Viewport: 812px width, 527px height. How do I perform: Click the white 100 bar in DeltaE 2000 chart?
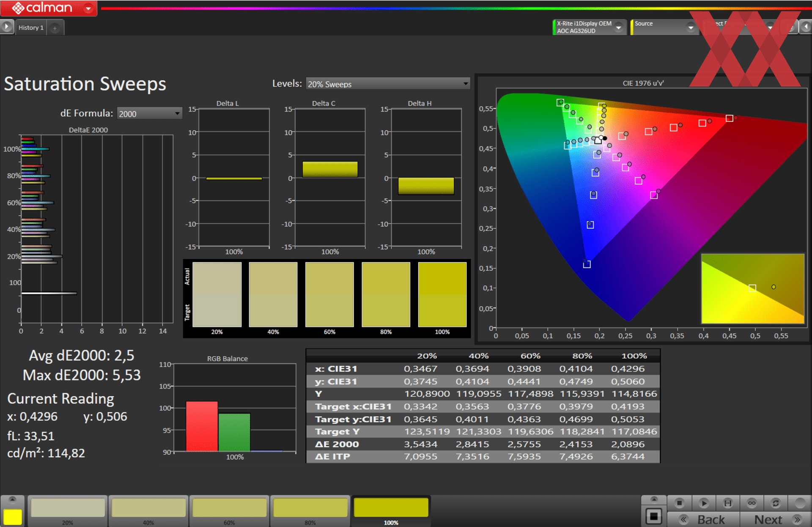pyautogui.click(x=49, y=293)
